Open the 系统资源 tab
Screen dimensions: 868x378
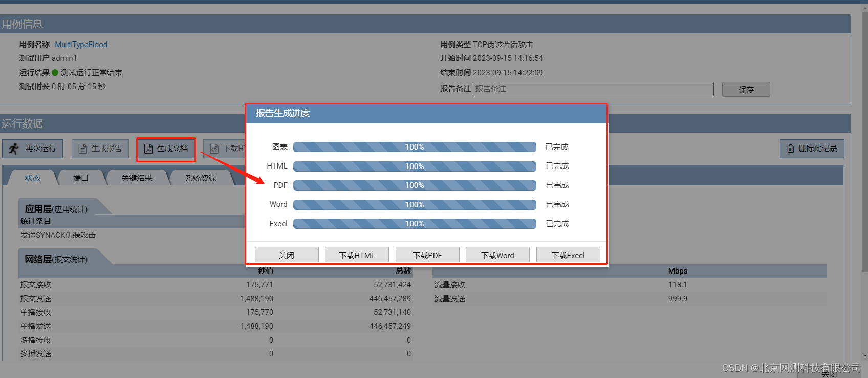[x=201, y=178]
